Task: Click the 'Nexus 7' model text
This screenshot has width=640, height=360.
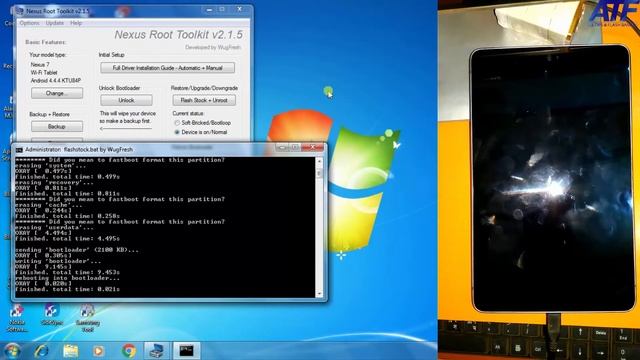Action: tap(40, 64)
